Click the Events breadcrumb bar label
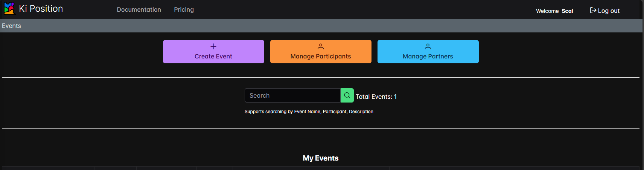 tap(11, 26)
